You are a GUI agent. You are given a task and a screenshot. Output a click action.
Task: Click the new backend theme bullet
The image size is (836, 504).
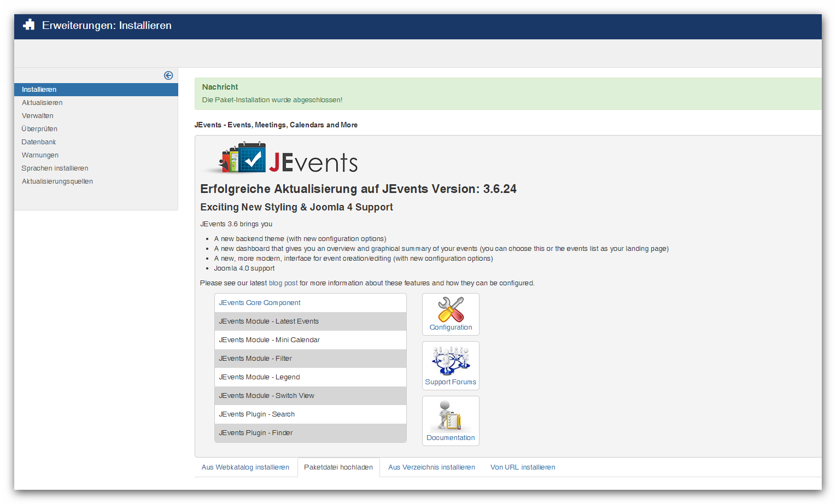pos(300,239)
